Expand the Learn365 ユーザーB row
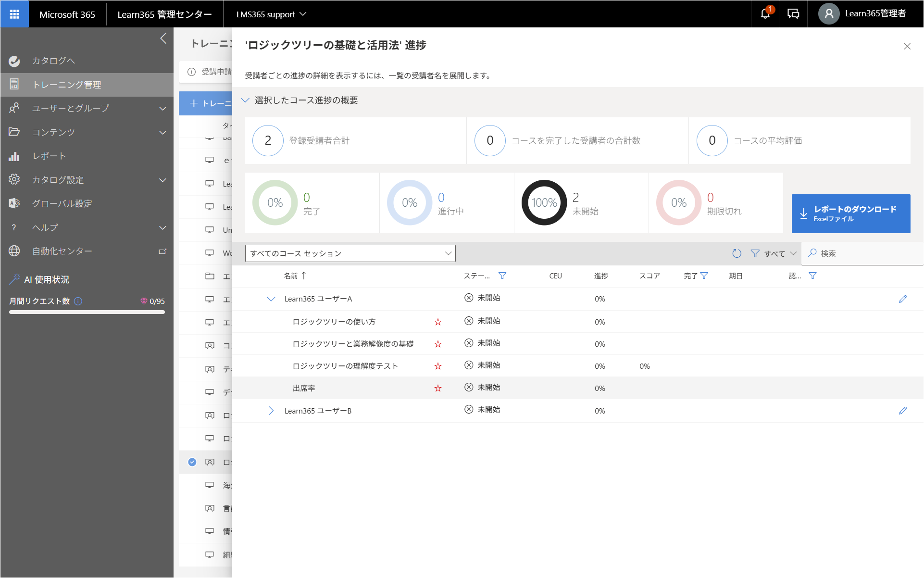 pyautogui.click(x=271, y=411)
